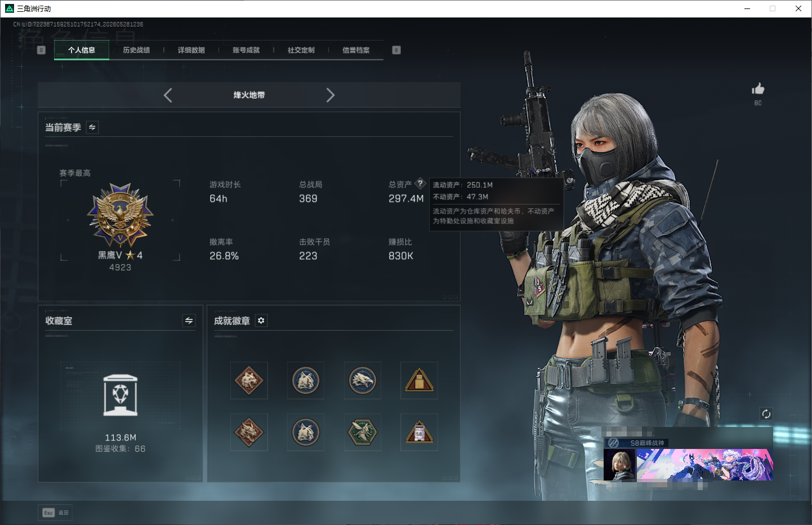The image size is (812, 525).
Task: Go to previous mode with left chevron
Action: [x=168, y=95]
